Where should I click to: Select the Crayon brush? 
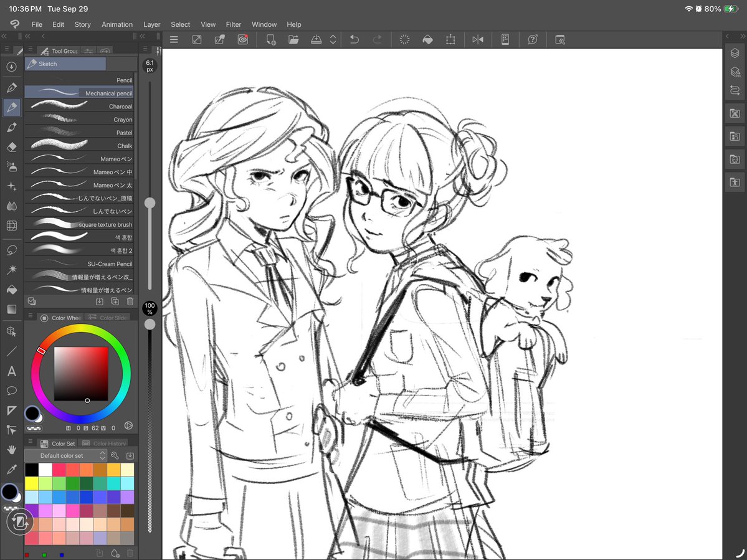tap(79, 120)
